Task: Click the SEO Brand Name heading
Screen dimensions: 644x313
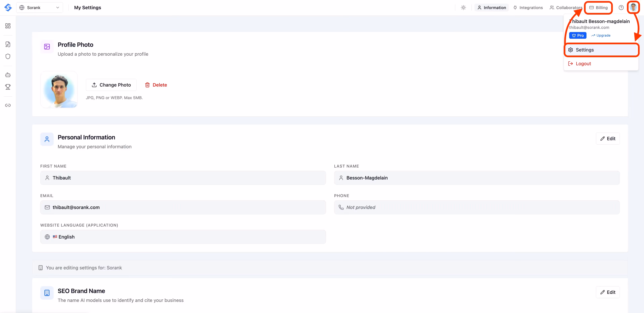Action: pyautogui.click(x=81, y=291)
